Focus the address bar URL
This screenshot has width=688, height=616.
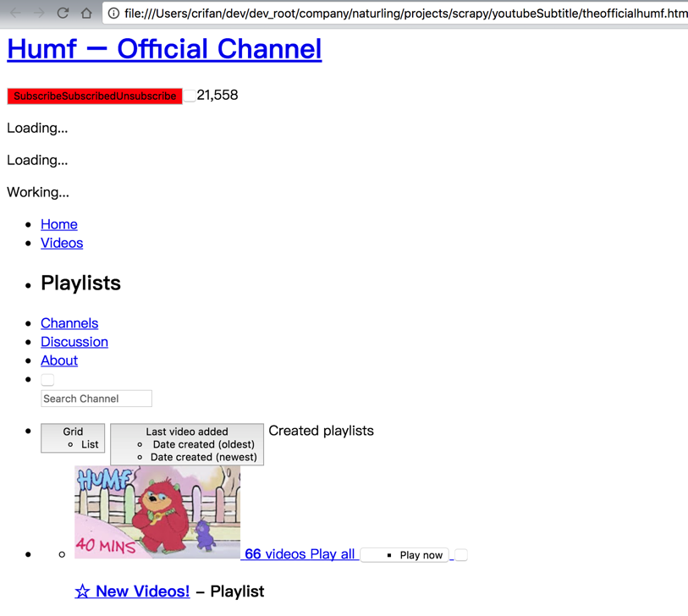[405, 14]
